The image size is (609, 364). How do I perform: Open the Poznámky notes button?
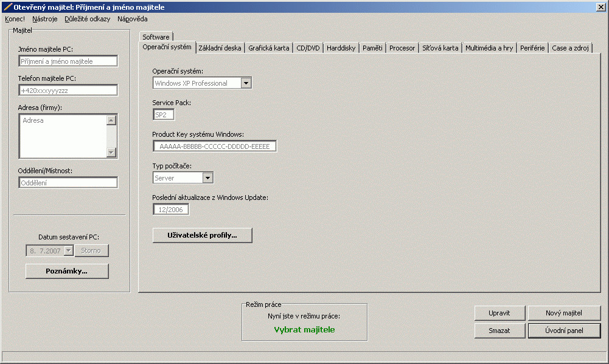pyautogui.click(x=67, y=271)
